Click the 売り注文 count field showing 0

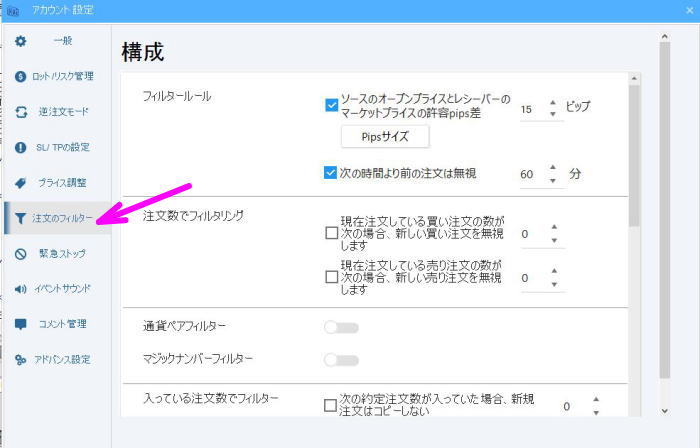tap(534, 278)
